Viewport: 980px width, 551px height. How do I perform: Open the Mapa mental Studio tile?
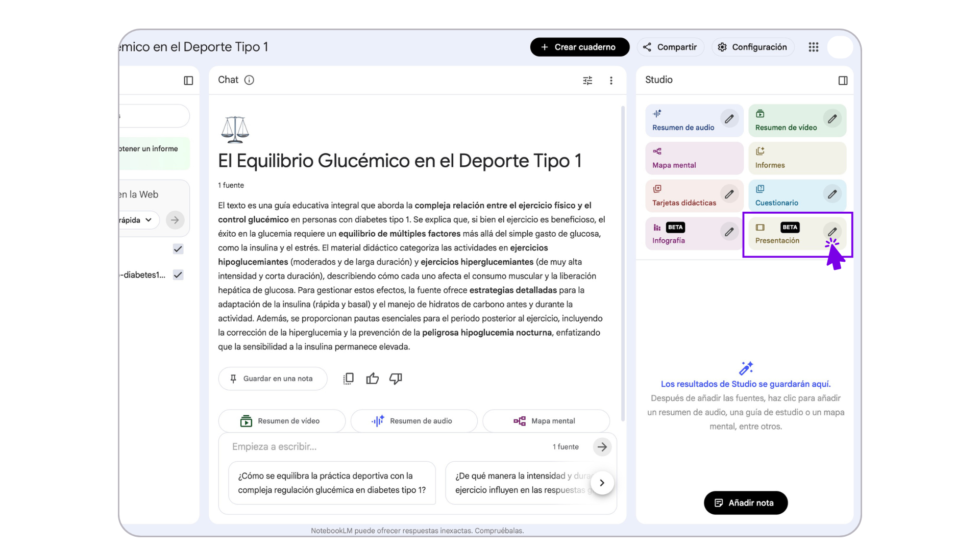pos(694,158)
